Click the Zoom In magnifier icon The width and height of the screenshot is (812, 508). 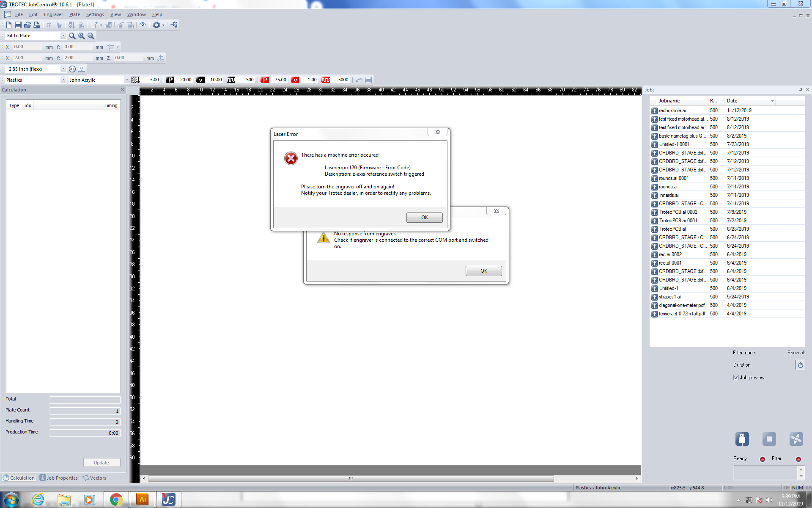[82, 36]
